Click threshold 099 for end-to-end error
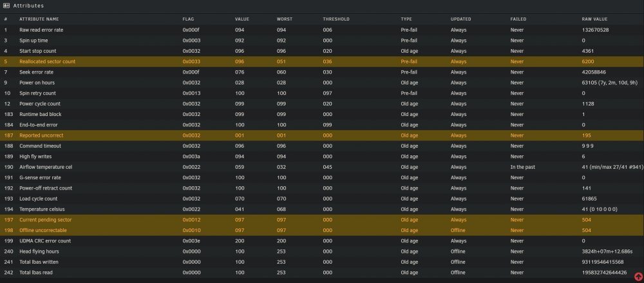Screen dimensions: 644x283 pos(327,124)
